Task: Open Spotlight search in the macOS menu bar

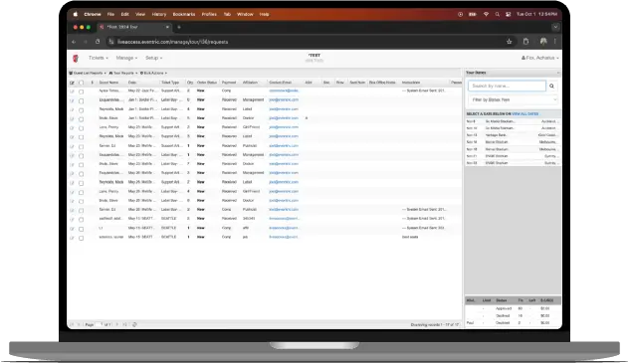Action: (x=497, y=14)
